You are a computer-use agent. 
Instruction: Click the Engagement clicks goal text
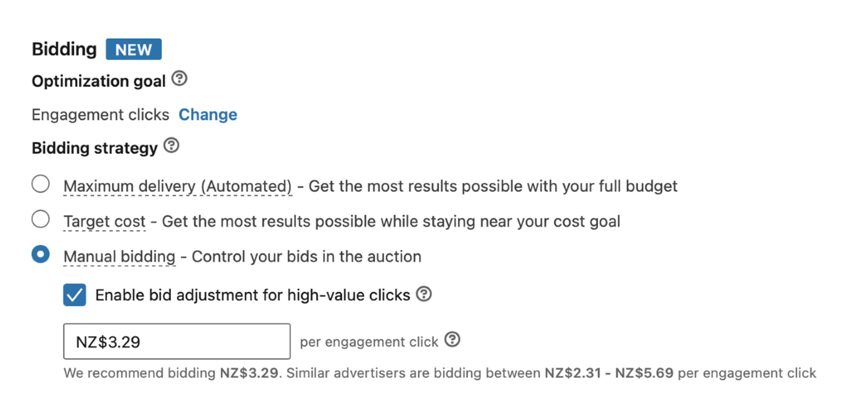(x=100, y=115)
